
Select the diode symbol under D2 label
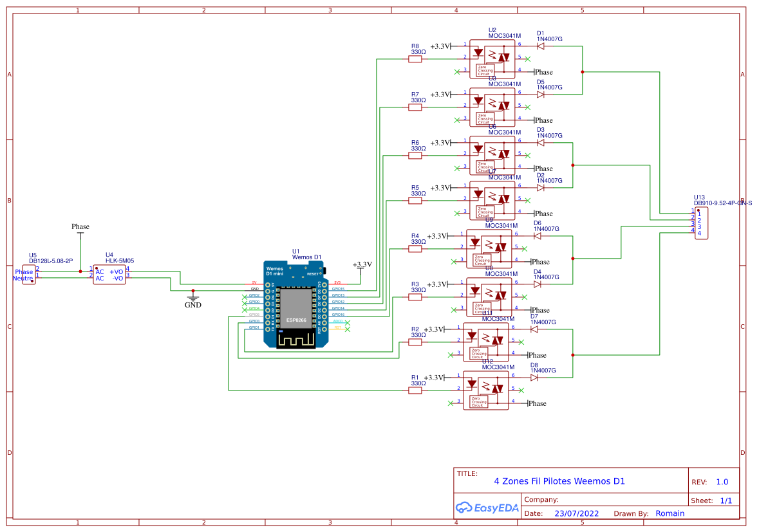pyautogui.click(x=541, y=188)
